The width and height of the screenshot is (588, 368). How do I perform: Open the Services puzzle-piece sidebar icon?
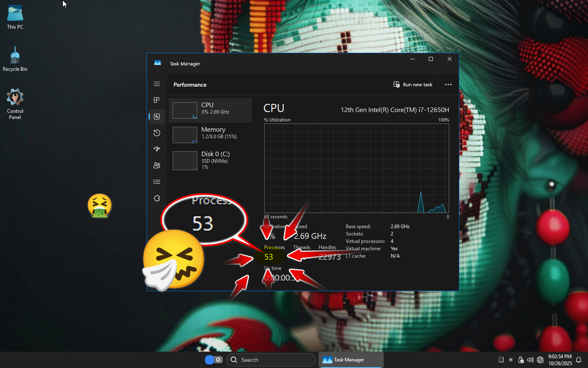click(157, 198)
